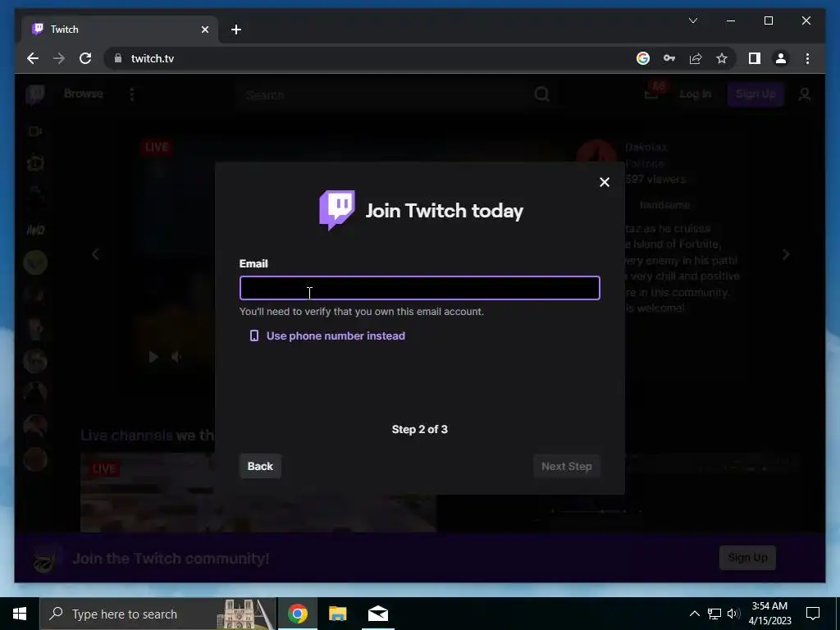Go forward in browser history
The height and width of the screenshot is (630, 840).
tap(59, 58)
